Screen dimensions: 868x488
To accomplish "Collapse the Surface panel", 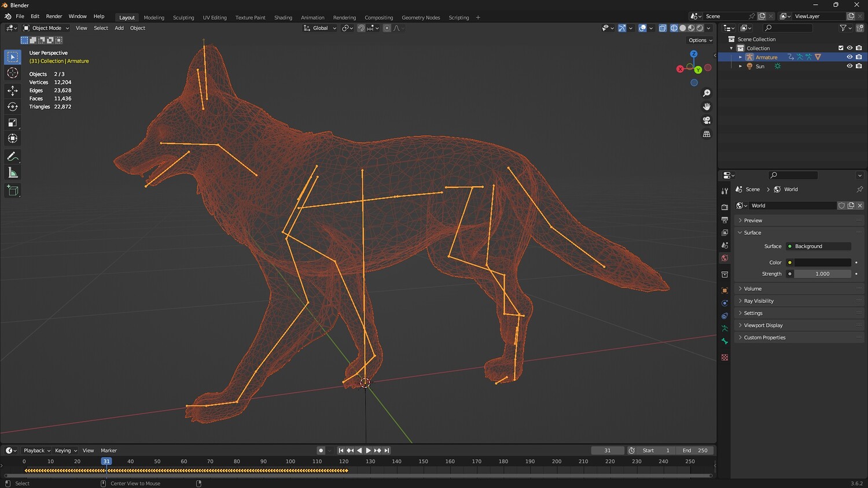I will coord(799,232).
